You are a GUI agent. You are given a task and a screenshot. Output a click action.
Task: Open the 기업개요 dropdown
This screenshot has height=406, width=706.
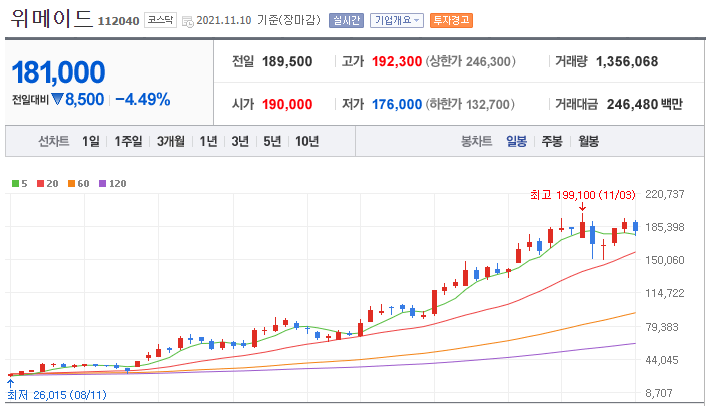397,20
